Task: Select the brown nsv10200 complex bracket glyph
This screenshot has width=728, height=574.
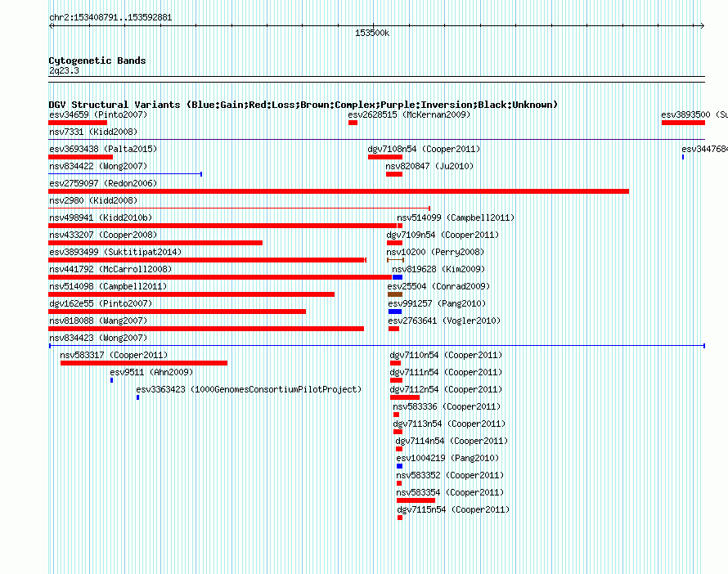Action: coord(395,260)
